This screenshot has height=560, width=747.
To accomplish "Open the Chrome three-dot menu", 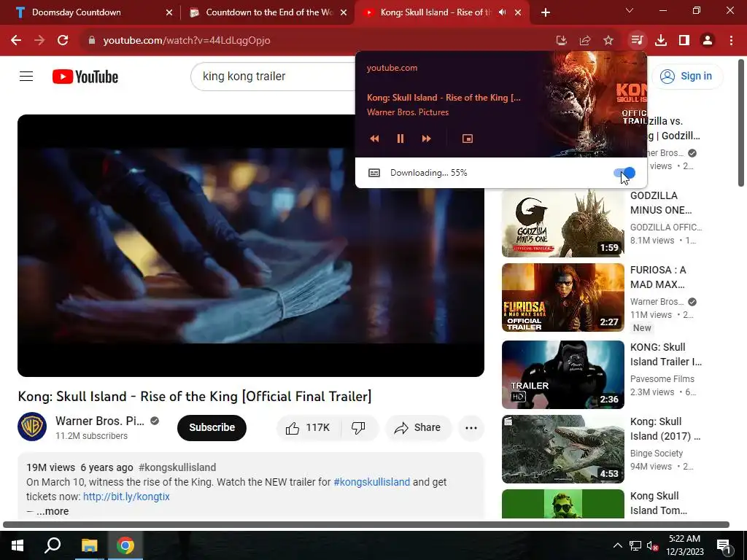I will click(731, 41).
